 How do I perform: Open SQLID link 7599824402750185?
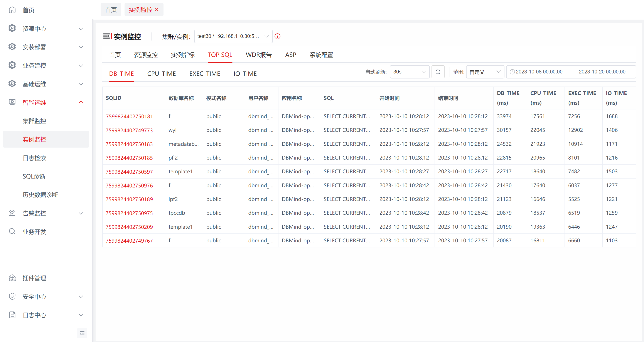pos(129,158)
